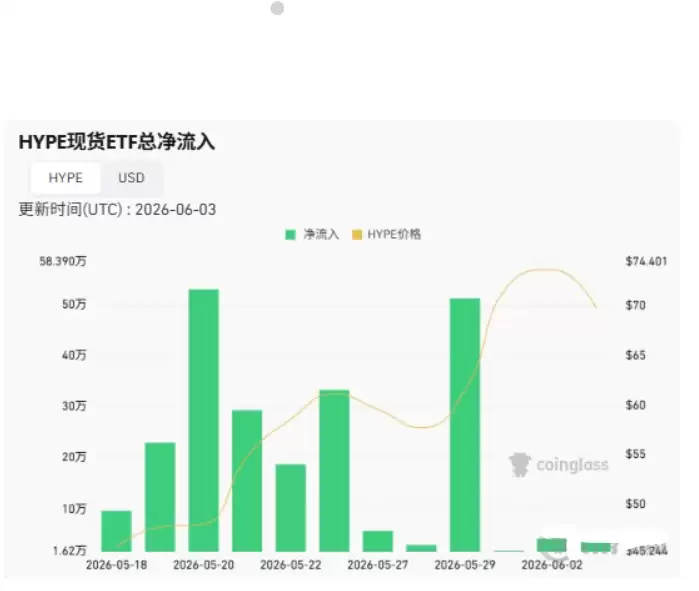Click the $55 price axis label
This screenshot has height=591, width=699.
click(x=636, y=454)
